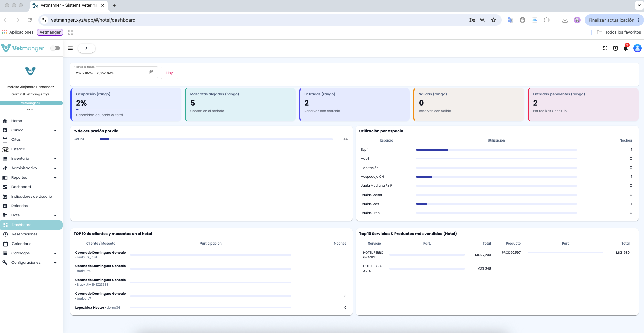Enter fullscreen mode via expand icon
This screenshot has height=333, width=644.
[x=605, y=48]
